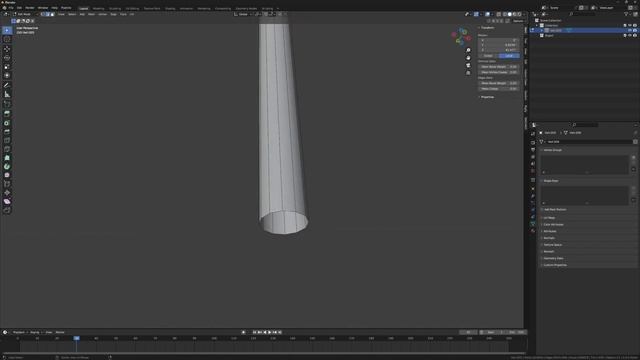
Task: Open the Playback menu in timeline
Action: click(19, 332)
